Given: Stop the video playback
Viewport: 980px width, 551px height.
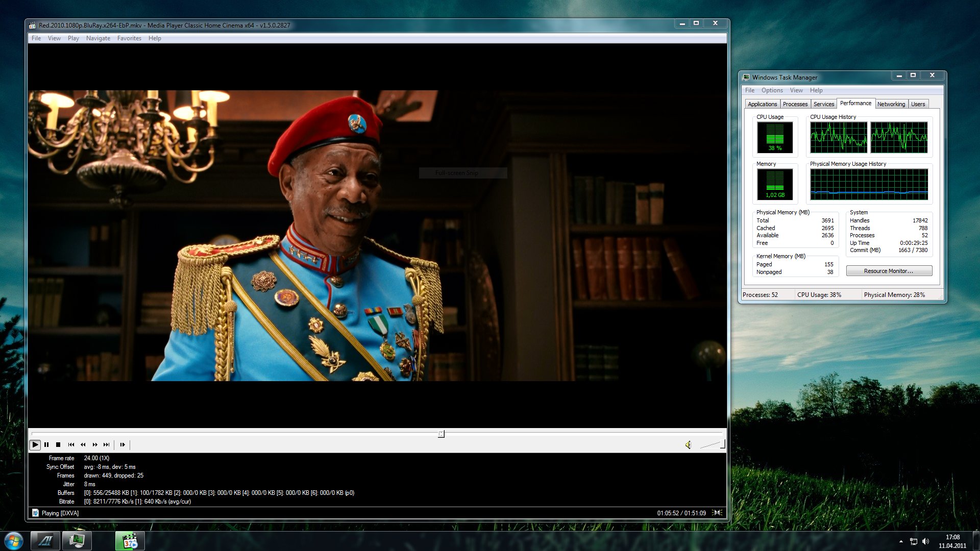Looking at the screenshot, I should click(58, 445).
